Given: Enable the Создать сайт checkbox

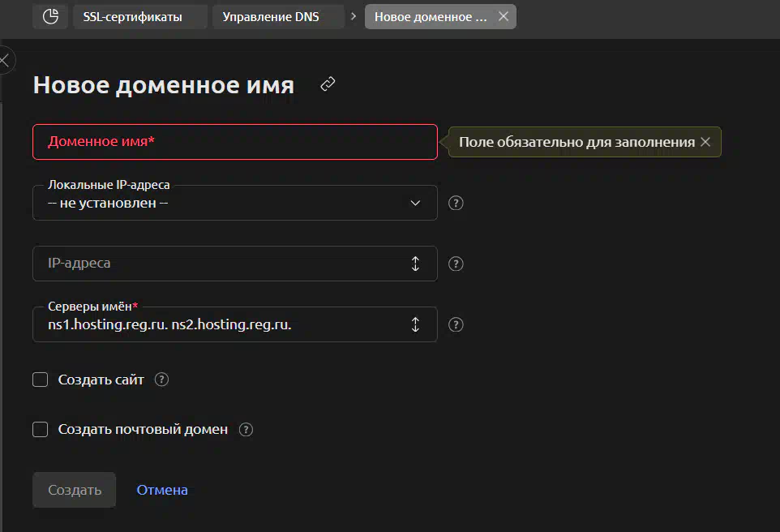Looking at the screenshot, I should [41, 380].
